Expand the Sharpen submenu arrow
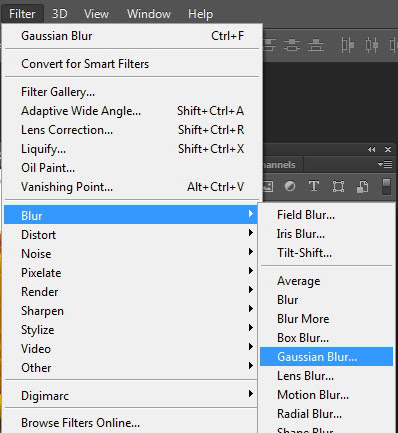The height and width of the screenshot is (433, 398). 251,309
